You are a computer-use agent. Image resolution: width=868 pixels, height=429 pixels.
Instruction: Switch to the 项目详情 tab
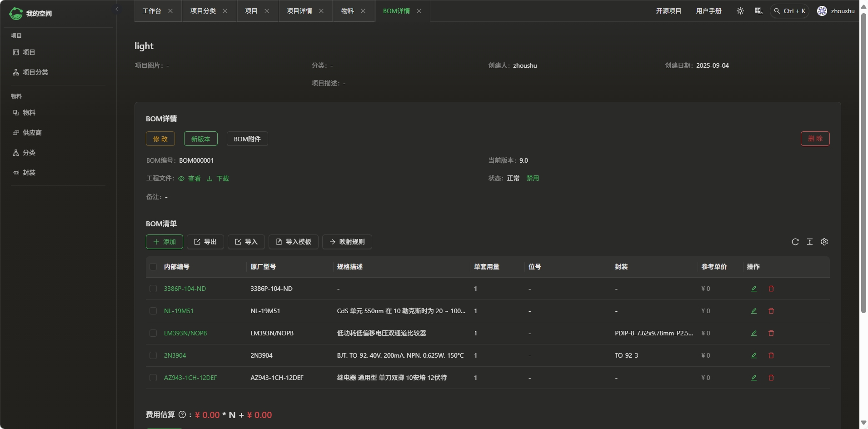tap(299, 11)
